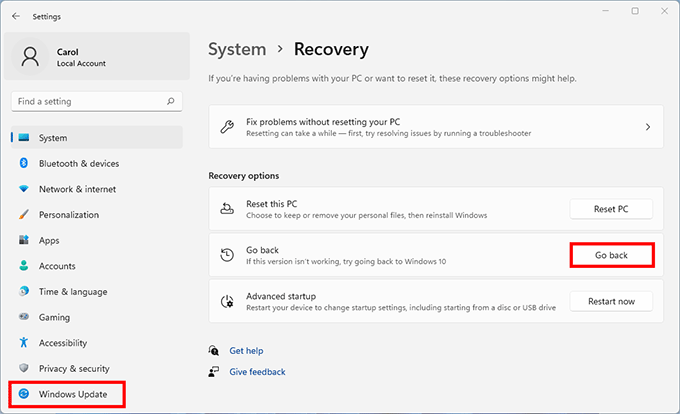Open Carol Local Account profile card
680x414 pixels.
pos(97,56)
